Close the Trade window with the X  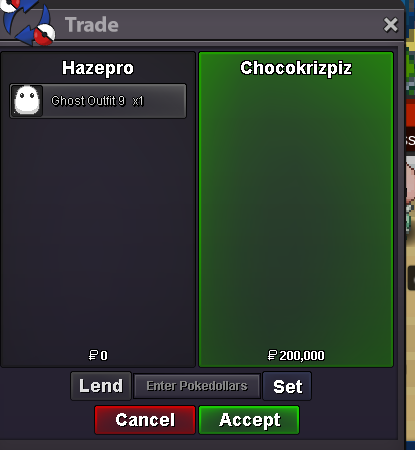[x=390, y=25]
